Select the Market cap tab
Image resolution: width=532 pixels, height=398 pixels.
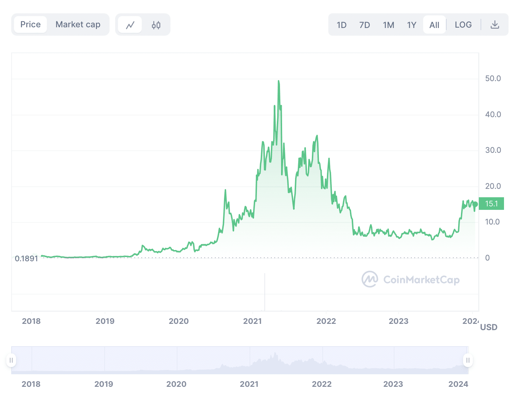point(78,24)
